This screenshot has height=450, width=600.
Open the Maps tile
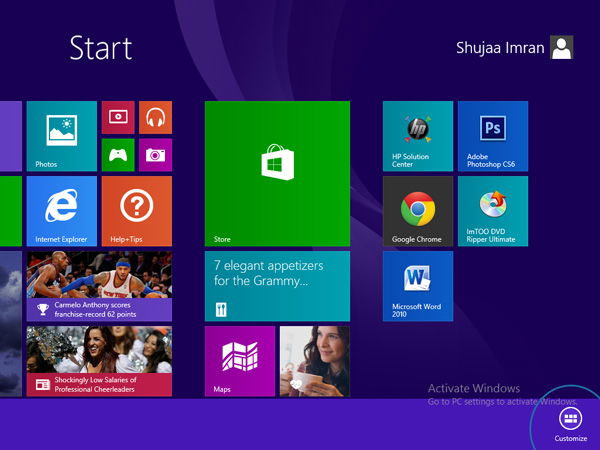pyautogui.click(x=240, y=361)
